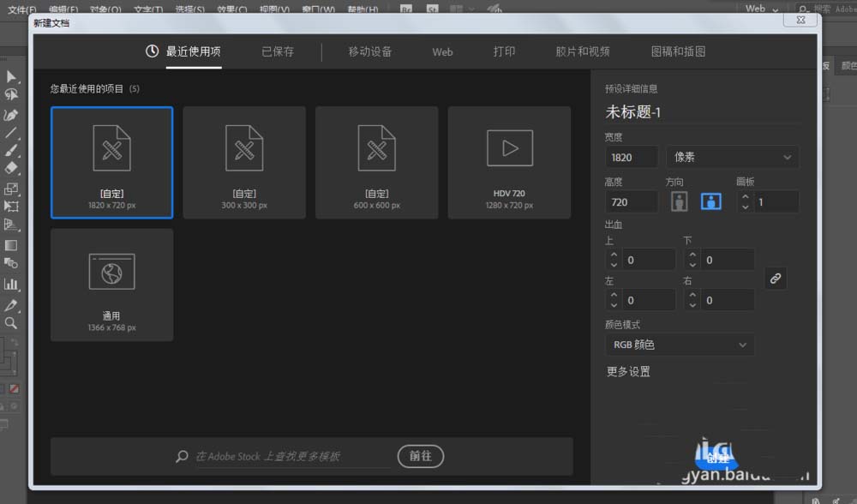857x504 pixels.
Task: Open the units dropdown showing 像素
Action: point(732,158)
